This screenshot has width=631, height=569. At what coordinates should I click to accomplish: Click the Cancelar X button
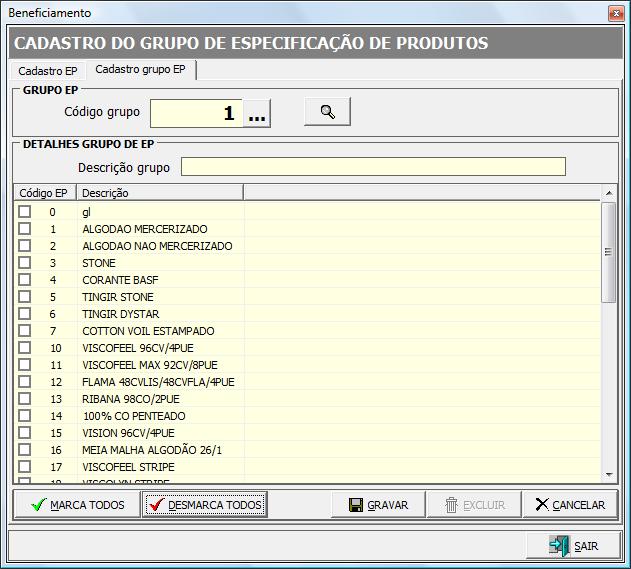[570, 505]
